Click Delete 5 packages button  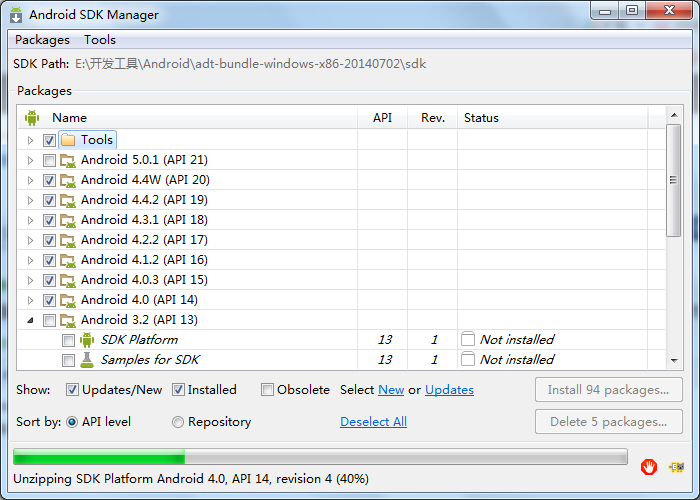pyautogui.click(x=608, y=422)
